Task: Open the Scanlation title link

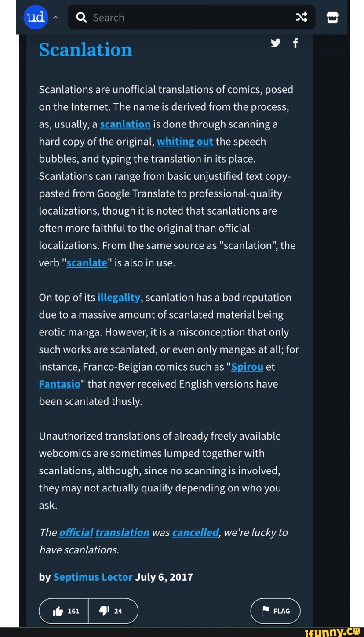Action: [x=86, y=50]
